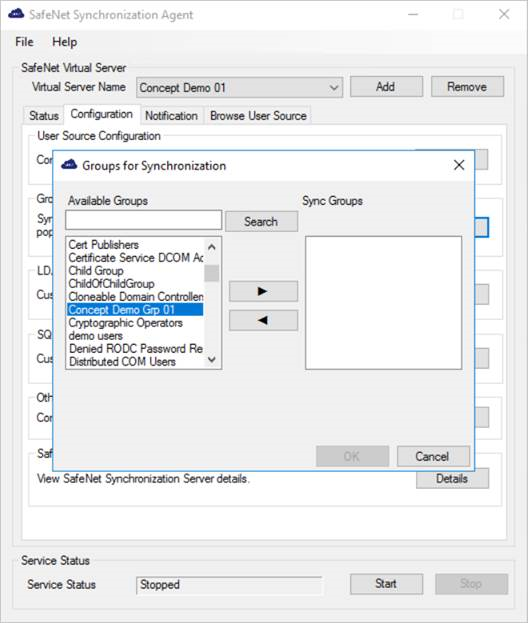Open the Browse User Source tab
The image size is (528, 623).
click(x=258, y=116)
